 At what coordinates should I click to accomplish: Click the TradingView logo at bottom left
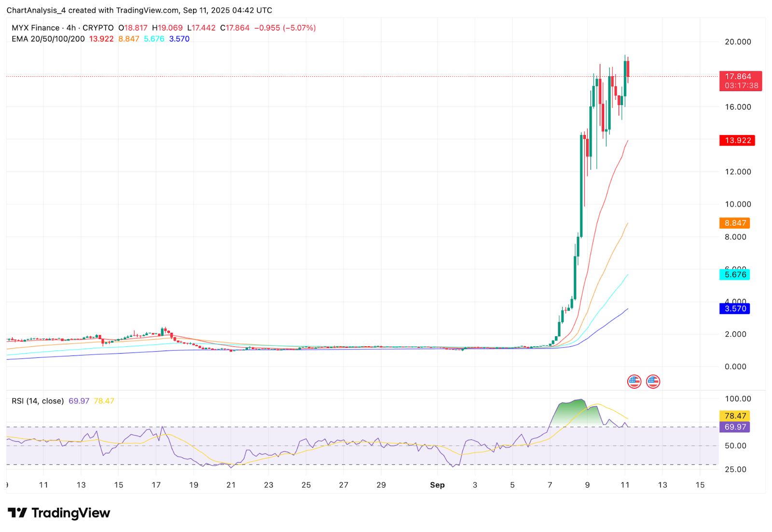coord(59,513)
